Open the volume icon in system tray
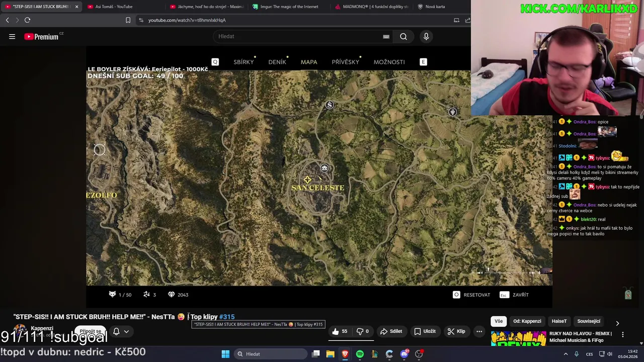The height and width of the screenshot is (362, 644). tap(609, 354)
